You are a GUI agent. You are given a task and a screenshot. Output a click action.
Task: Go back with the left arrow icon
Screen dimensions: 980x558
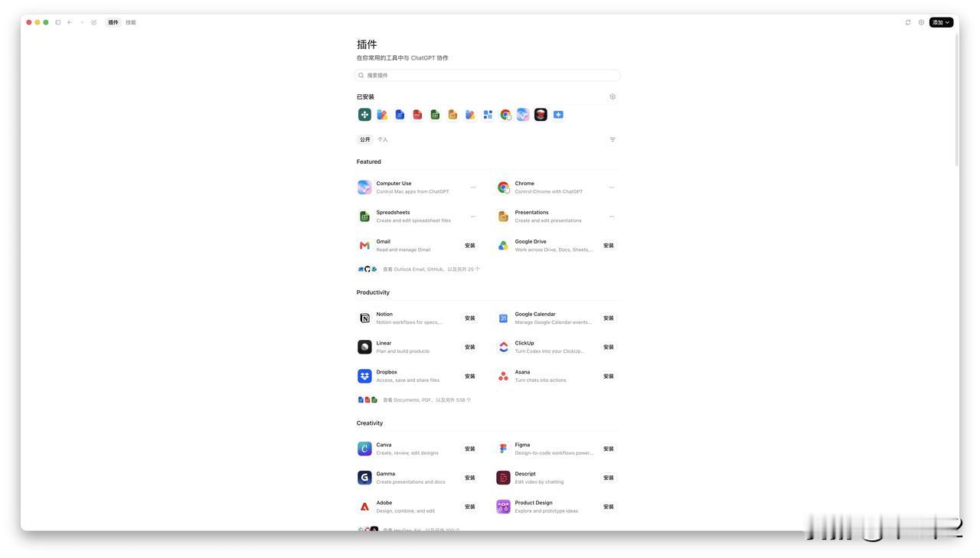pyautogui.click(x=70, y=22)
